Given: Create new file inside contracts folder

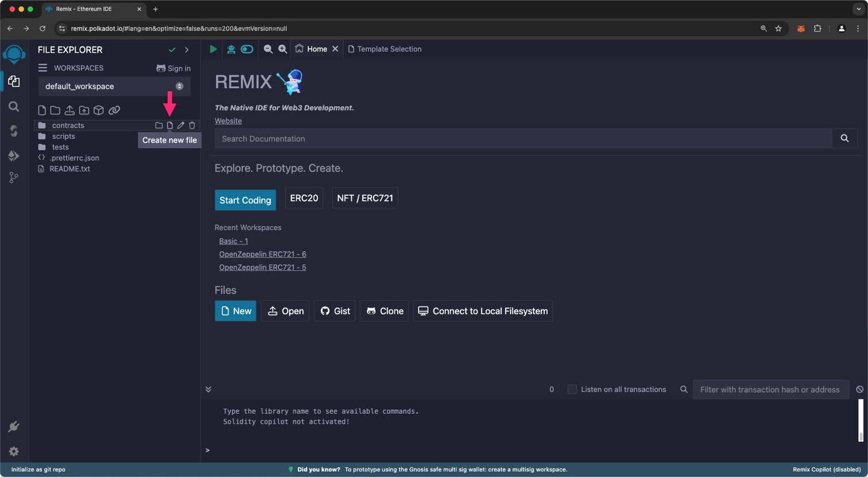Looking at the screenshot, I should 170,125.
